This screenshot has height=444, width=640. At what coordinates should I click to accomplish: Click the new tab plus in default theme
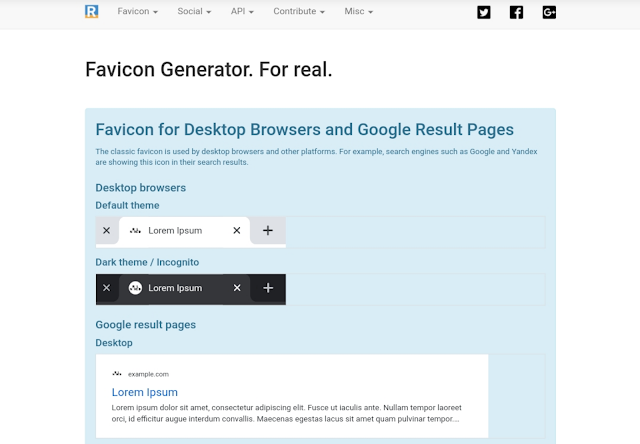(268, 231)
